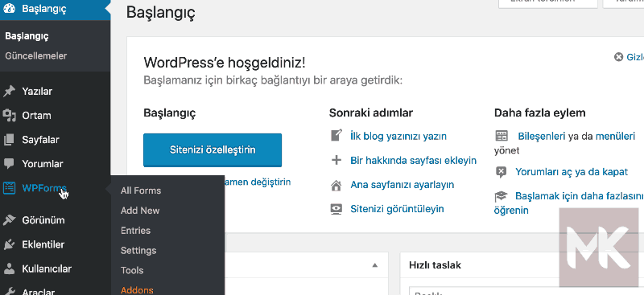Click the Görünüm paintbrush icon
644x295 pixels.
coord(9,220)
